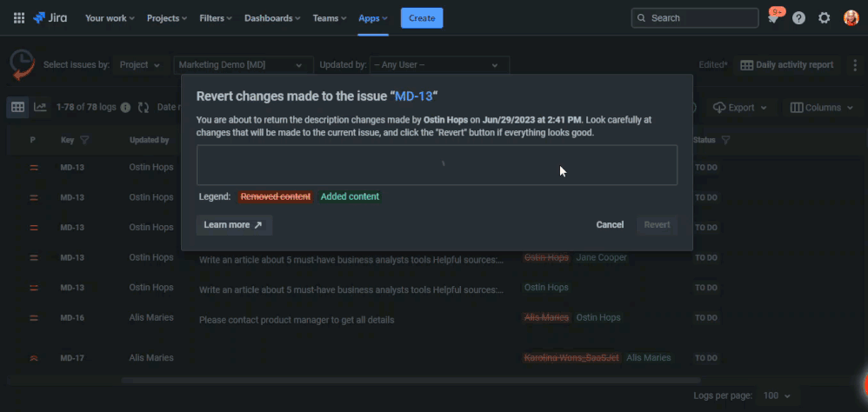Image resolution: width=868 pixels, height=412 pixels.
Task: Click the priority icon in the MD-16 row
Action: (x=34, y=318)
